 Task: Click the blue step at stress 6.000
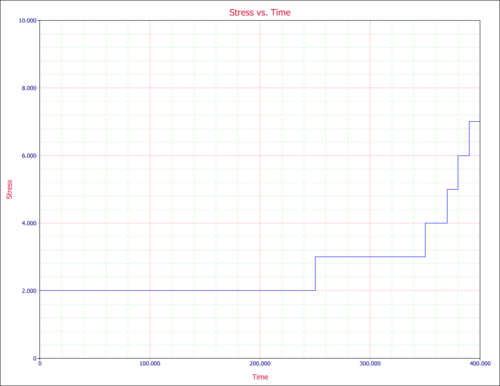click(x=464, y=156)
